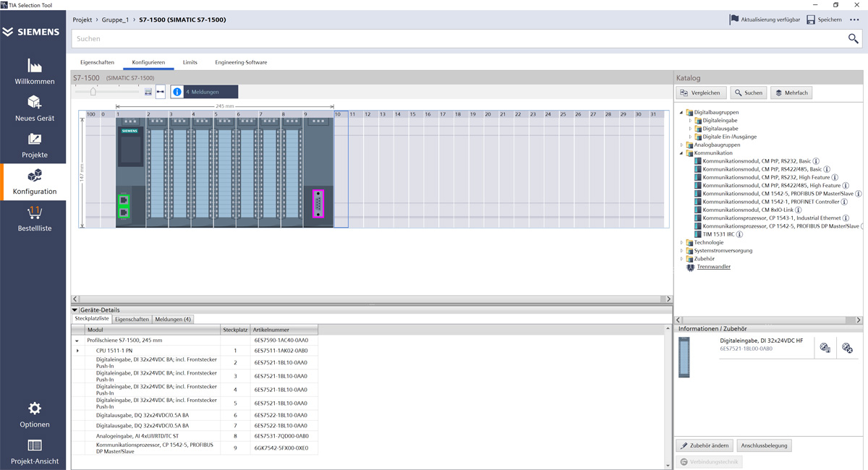Select the green PROFINET port on CPU
Image resolution: width=868 pixels, height=470 pixels.
124,205
